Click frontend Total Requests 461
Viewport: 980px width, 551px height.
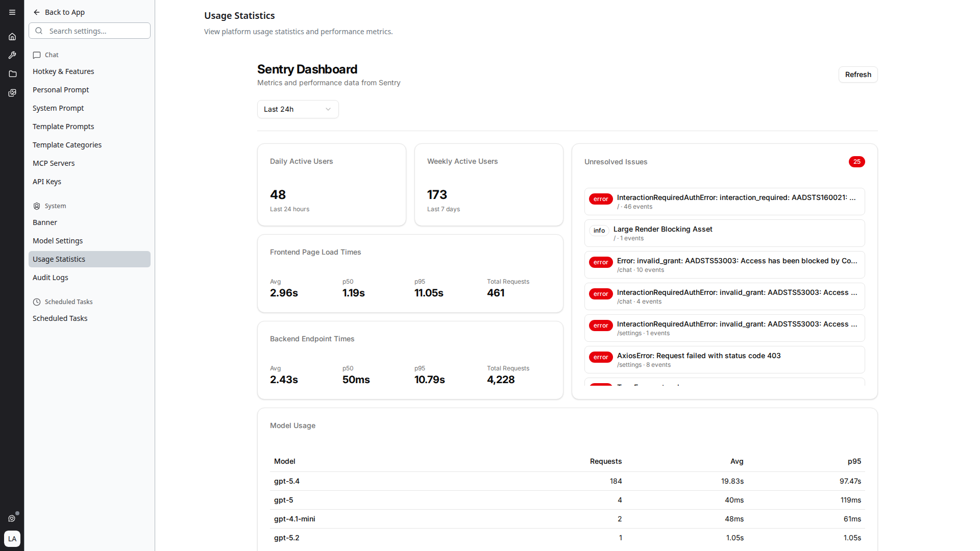coord(496,293)
